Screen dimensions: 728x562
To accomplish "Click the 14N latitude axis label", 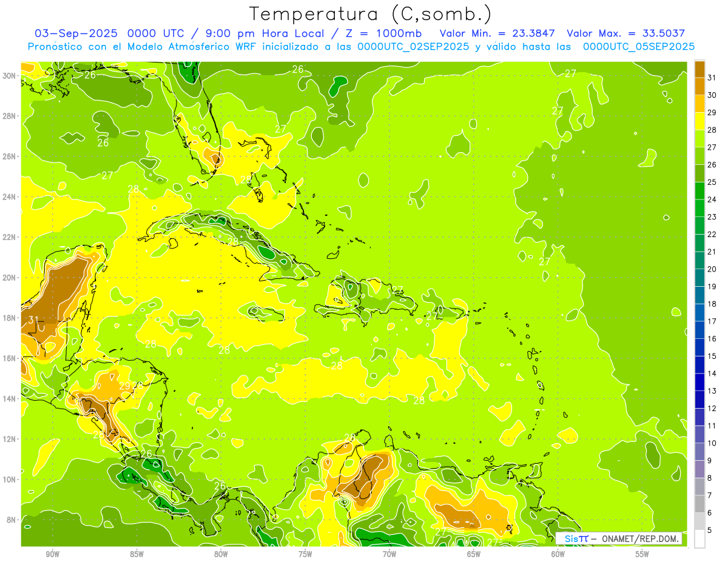I will click(x=9, y=399).
